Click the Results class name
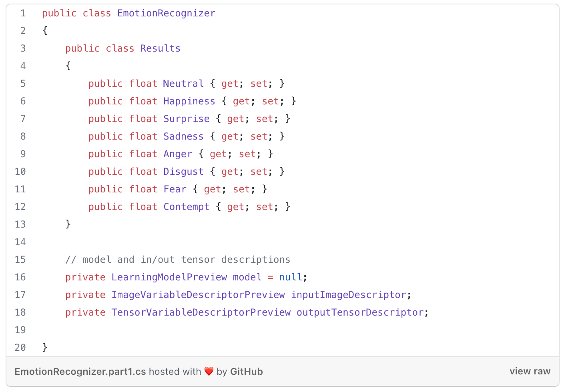Screen dimensions: 566x392 click(x=160, y=48)
